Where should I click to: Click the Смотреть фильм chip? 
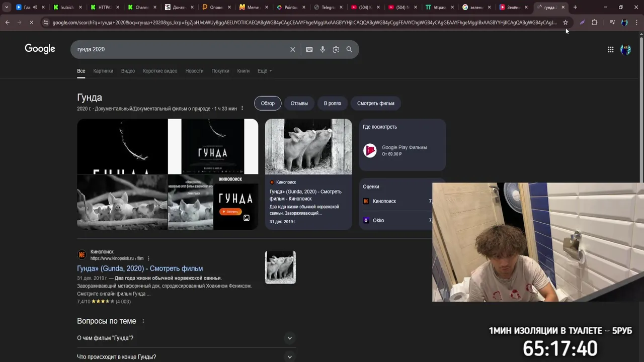click(376, 103)
